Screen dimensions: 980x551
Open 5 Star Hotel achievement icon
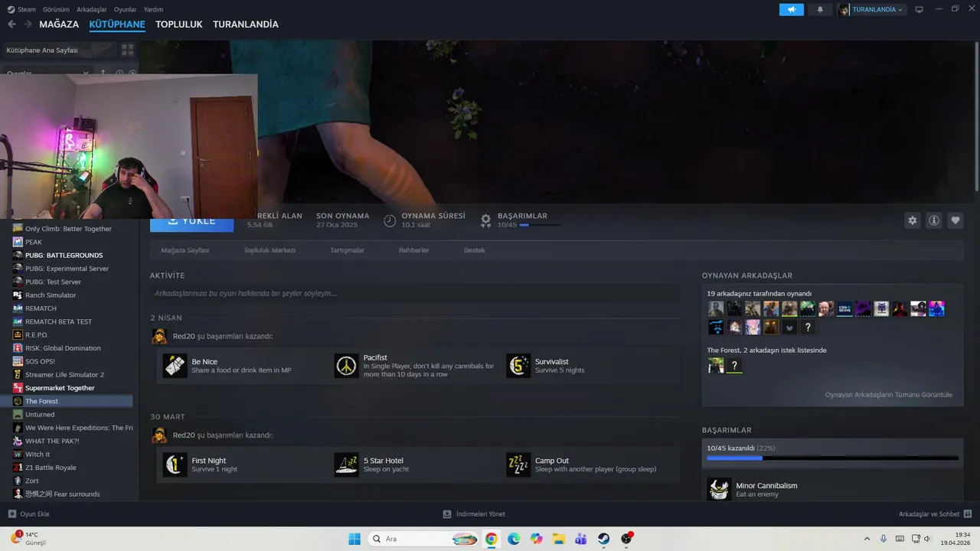pyautogui.click(x=346, y=465)
